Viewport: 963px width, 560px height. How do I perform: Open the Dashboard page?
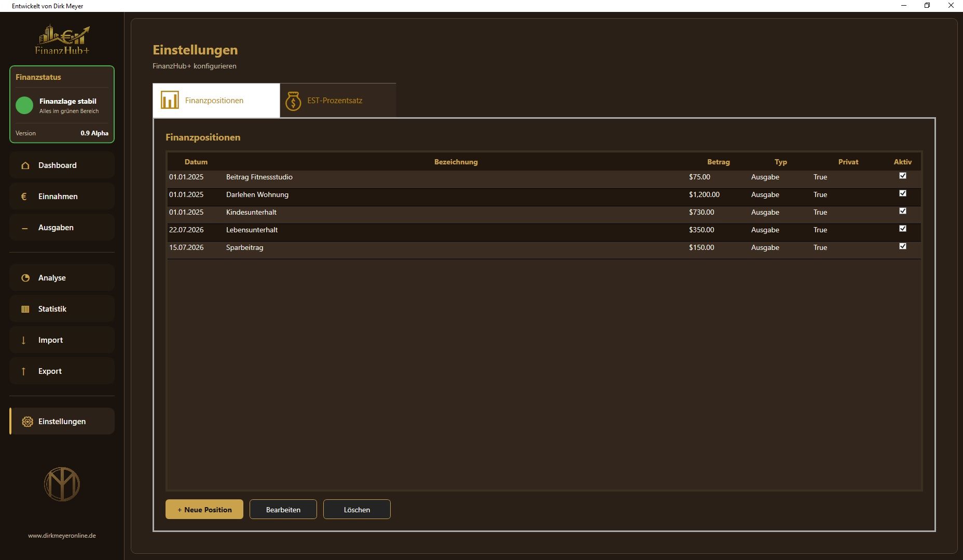(x=62, y=165)
